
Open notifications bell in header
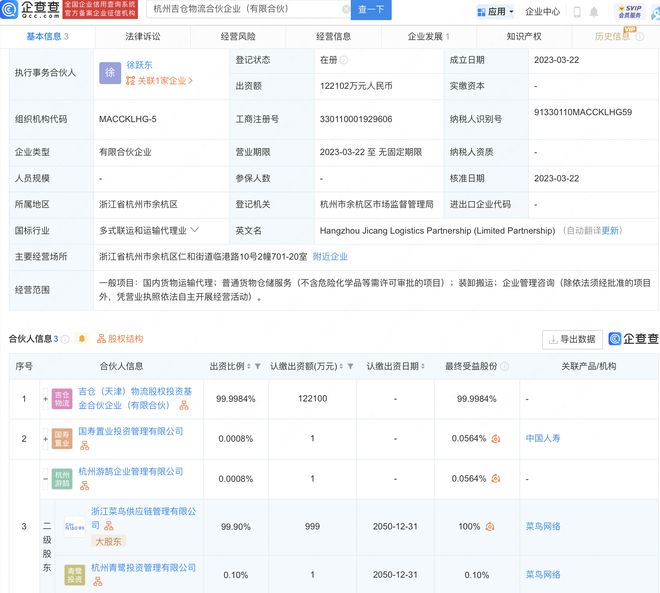(x=593, y=12)
